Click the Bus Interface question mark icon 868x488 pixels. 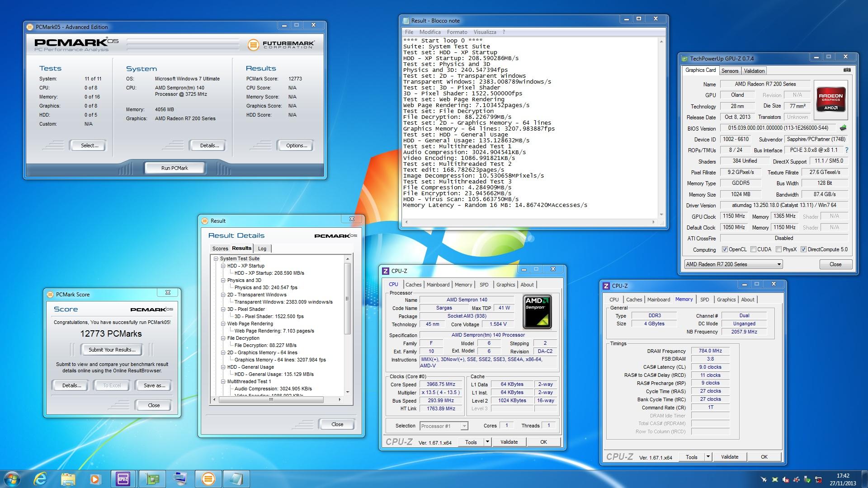(847, 150)
